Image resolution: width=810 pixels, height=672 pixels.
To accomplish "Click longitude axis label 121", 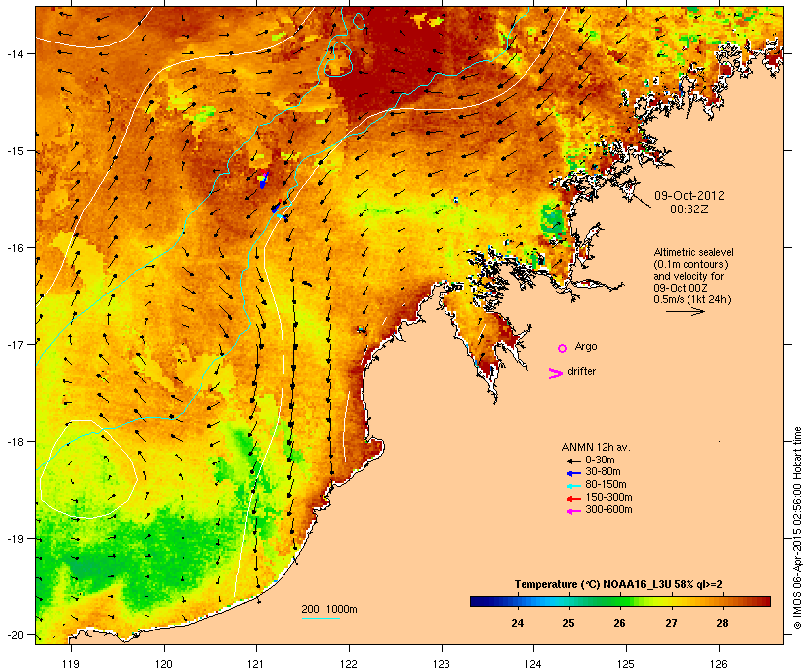I will pos(256,664).
